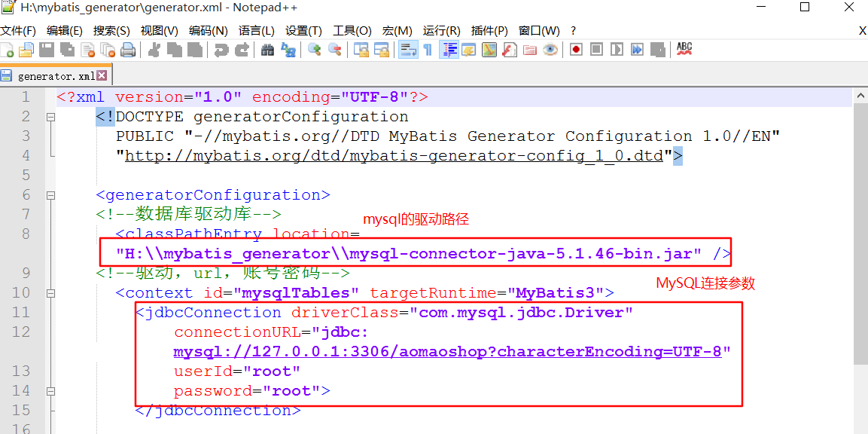Open the 插件(P) menu
The image size is (868, 434).
(489, 30)
